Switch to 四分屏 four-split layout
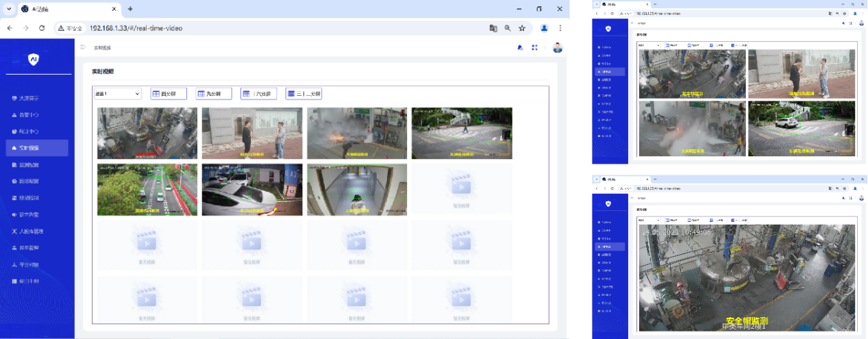The height and width of the screenshot is (339, 868). pyautogui.click(x=169, y=94)
